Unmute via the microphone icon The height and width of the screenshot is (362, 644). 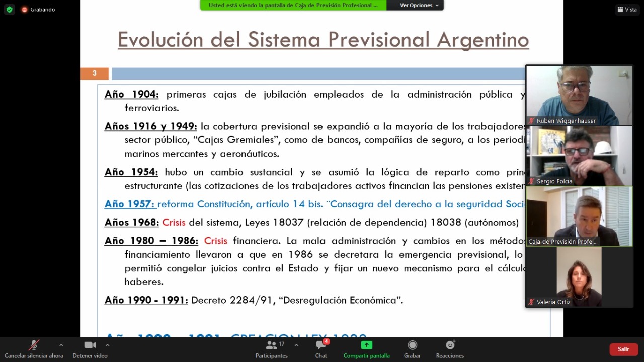click(x=34, y=345)
